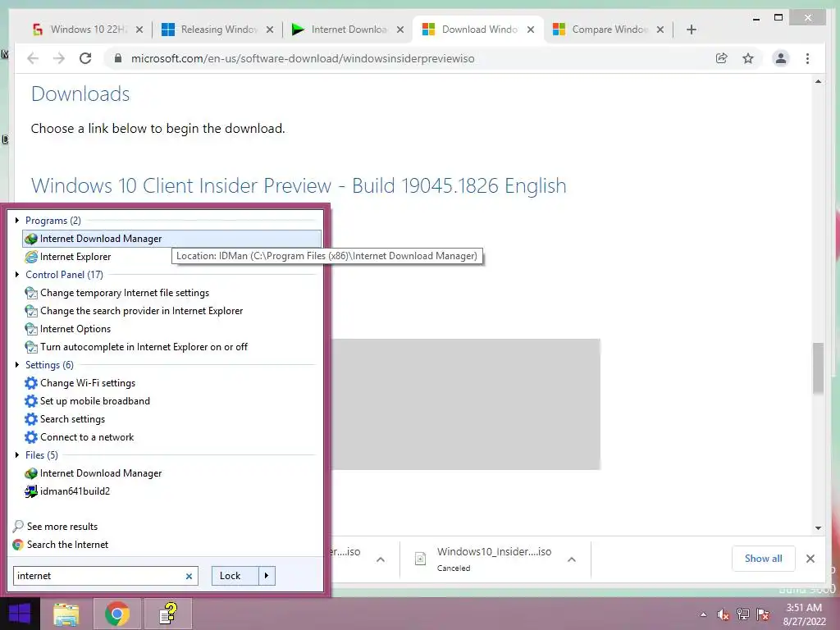Click scrollbar down arrow
This screenshot has height=630, width=840.
pos(818,528)
